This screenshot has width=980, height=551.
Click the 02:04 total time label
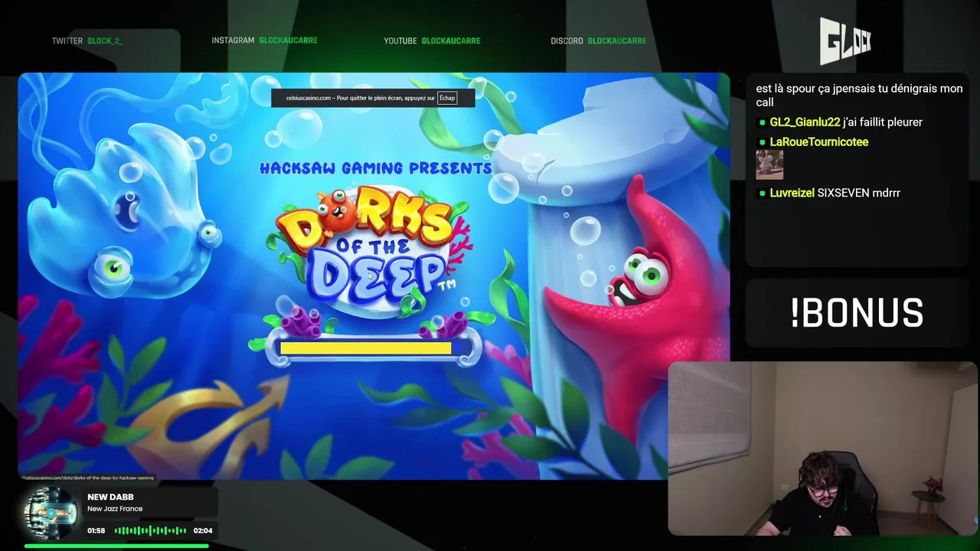click(x=203, y=530)
